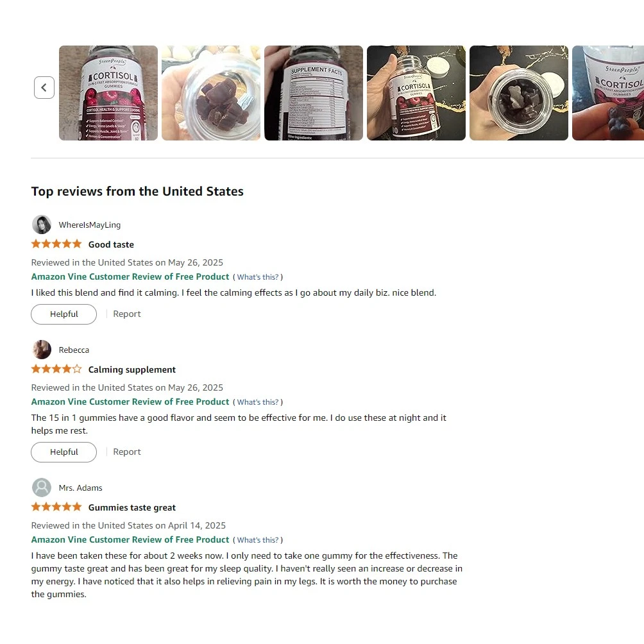Mark WhereIsMayLing's review as Helpful

(x=64, y=314)
